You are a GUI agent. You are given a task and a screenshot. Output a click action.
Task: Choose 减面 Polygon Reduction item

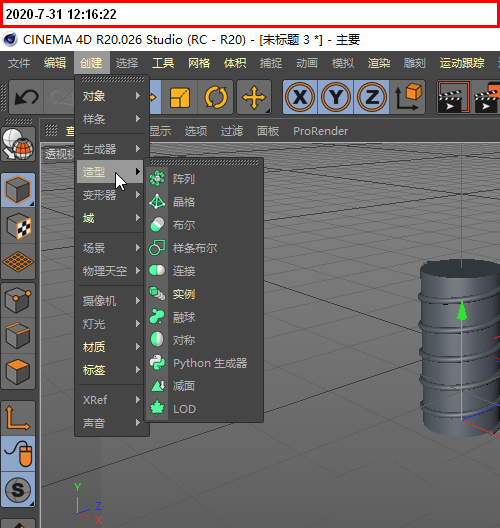tap(204, 386)
